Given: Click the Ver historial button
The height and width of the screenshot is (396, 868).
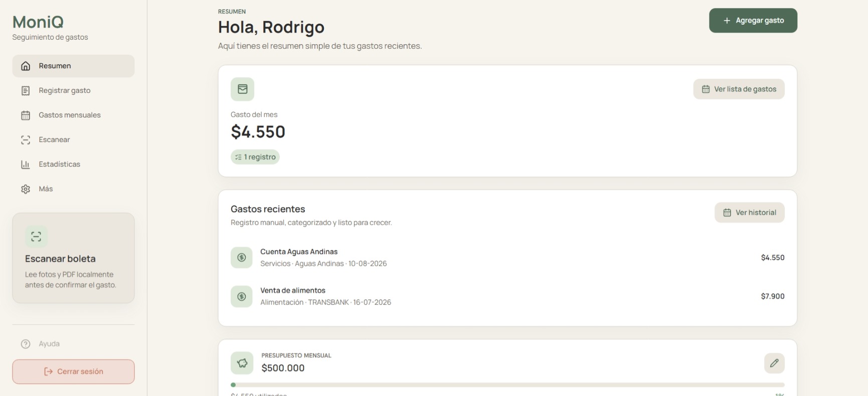Looking at the screenshot, I should [750, 212].
